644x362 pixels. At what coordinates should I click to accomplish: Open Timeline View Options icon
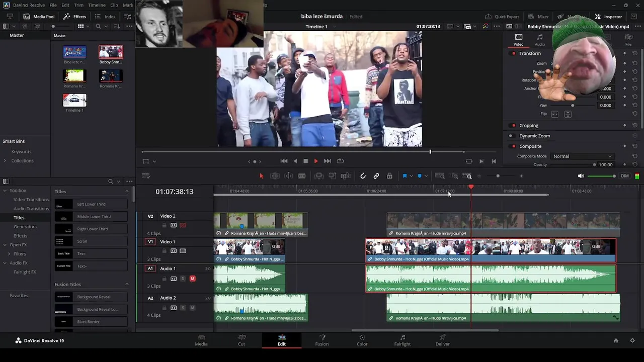pos(146,176)
